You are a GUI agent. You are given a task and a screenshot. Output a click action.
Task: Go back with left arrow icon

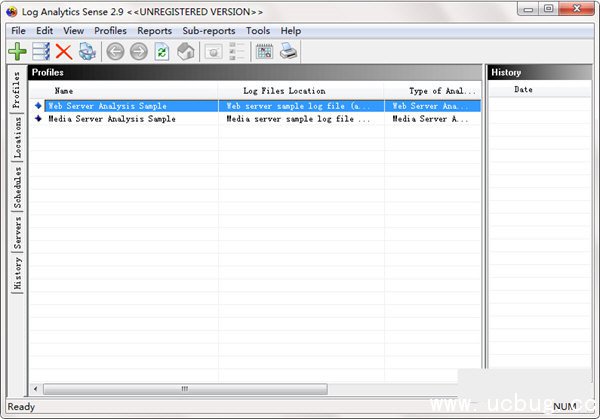(115, 51)
